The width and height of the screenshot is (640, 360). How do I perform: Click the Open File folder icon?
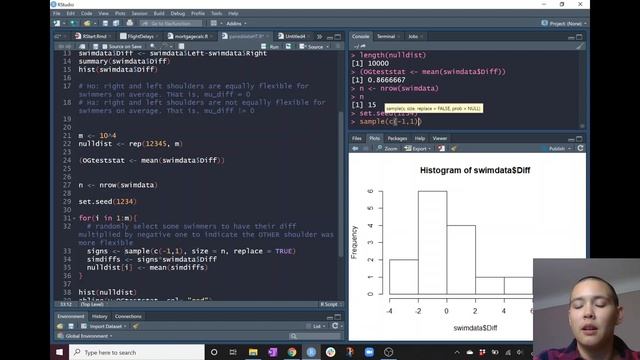tap(87, 23)
